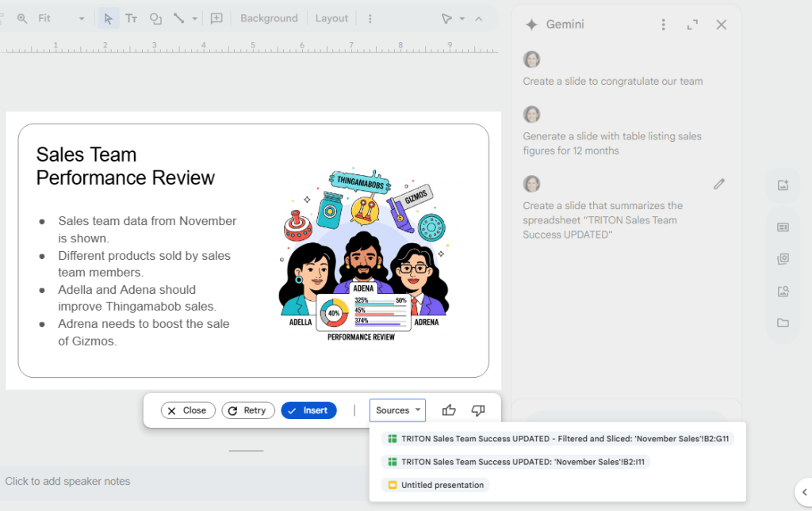Viewport: 812px width, 511px height.
Task: Expand the line tool options arrow
Action: [x=194, y=17]
